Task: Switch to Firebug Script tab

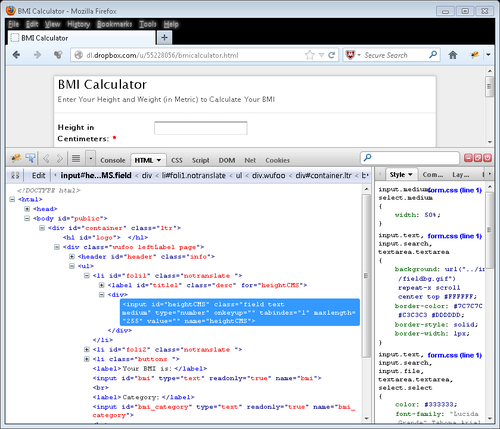Action: (201, 160)
